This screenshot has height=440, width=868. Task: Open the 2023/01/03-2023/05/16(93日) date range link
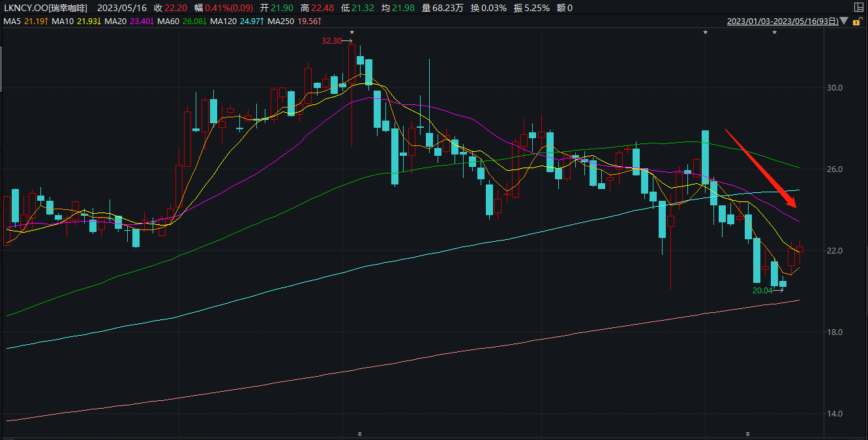[x=783, y=21]
